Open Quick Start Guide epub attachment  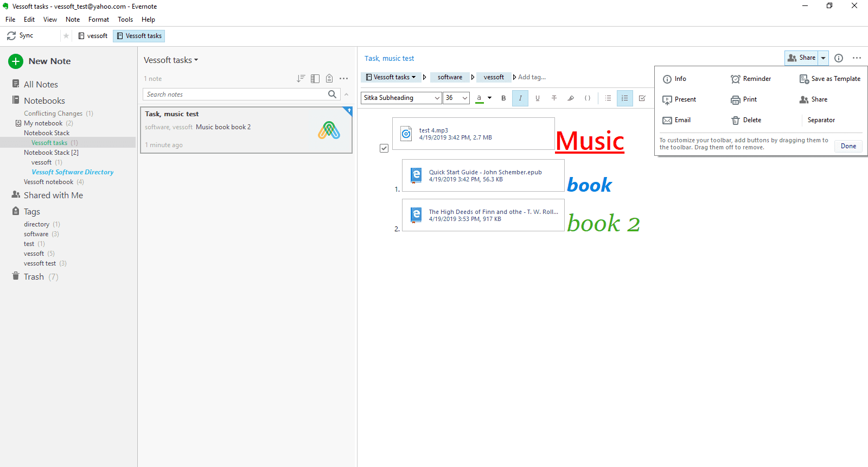(483, 175)
